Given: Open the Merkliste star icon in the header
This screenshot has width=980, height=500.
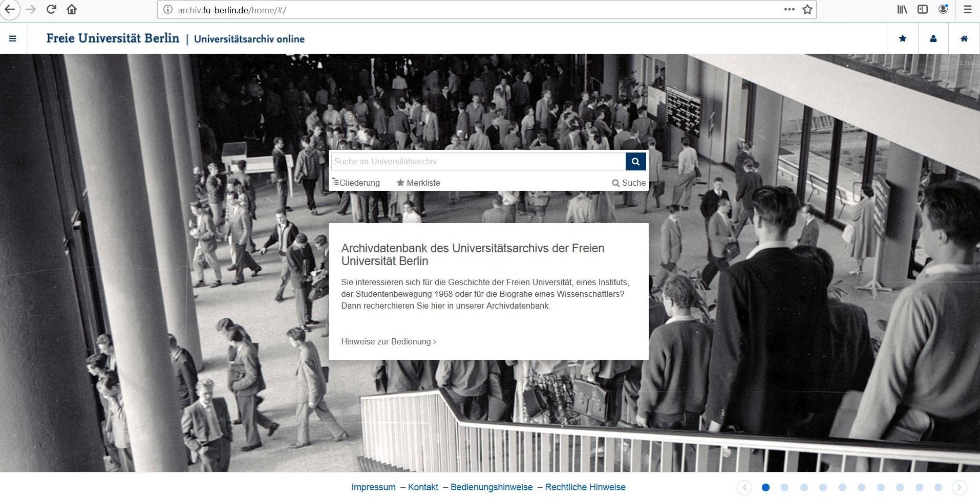Looking at the screenshot, I should pos(903,38).
